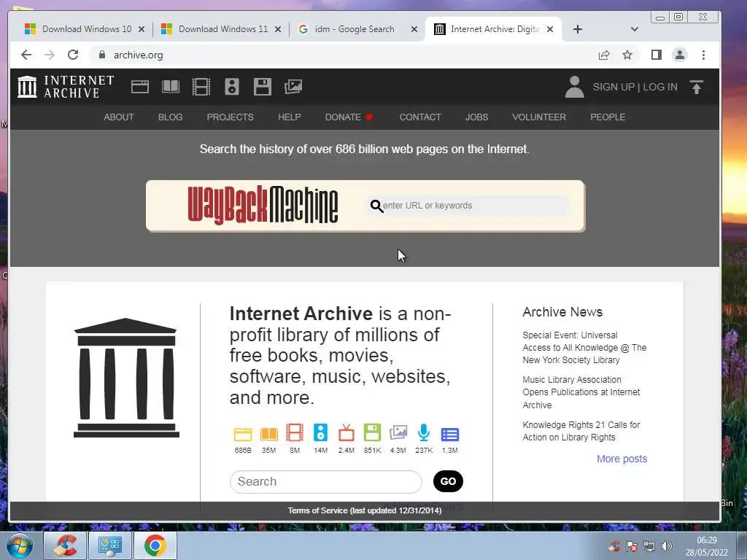Image resolution: width=747 pixels, height=560 pixels.
Task: Open the blue audio icon labeled 14M
Action: tap(321, 433)
